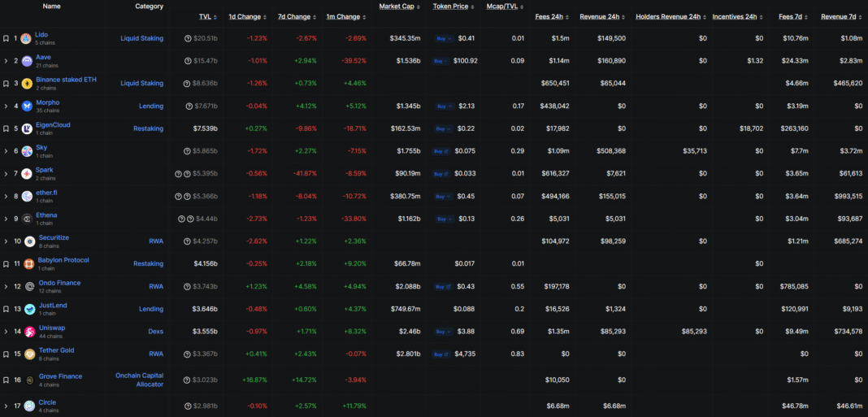
Task: Click the question icon by Morpho's $7.671b TVL
Action: [188, 106]
